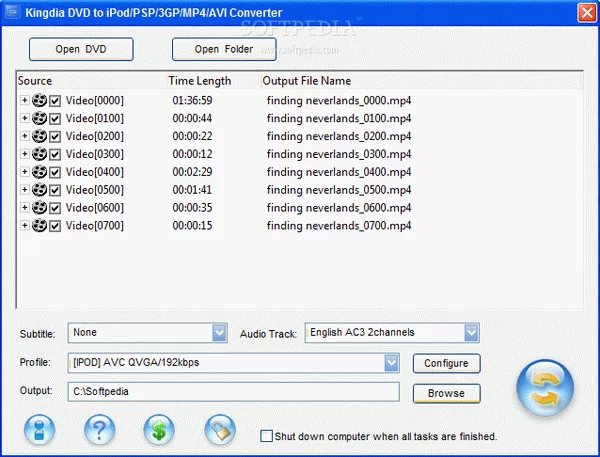
Task: Click the film reel icon for Video[0200]
Action: click(x=39, y=136)
